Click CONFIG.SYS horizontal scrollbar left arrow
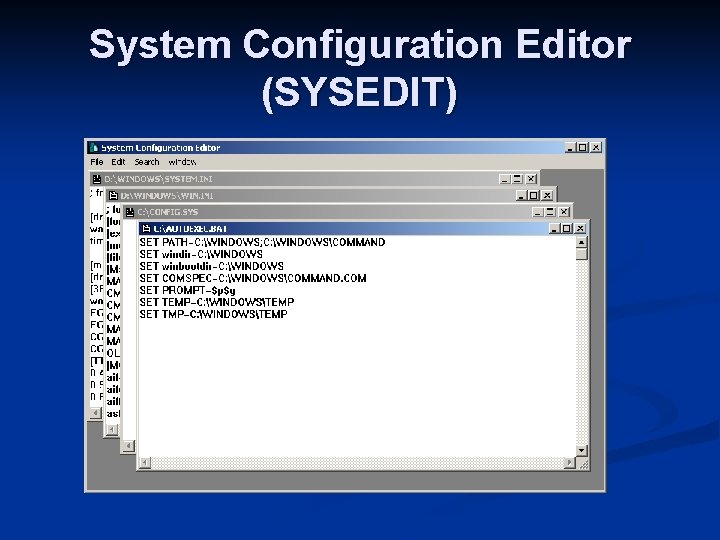This screenshot has height=540, width=720. pos(128,446)
